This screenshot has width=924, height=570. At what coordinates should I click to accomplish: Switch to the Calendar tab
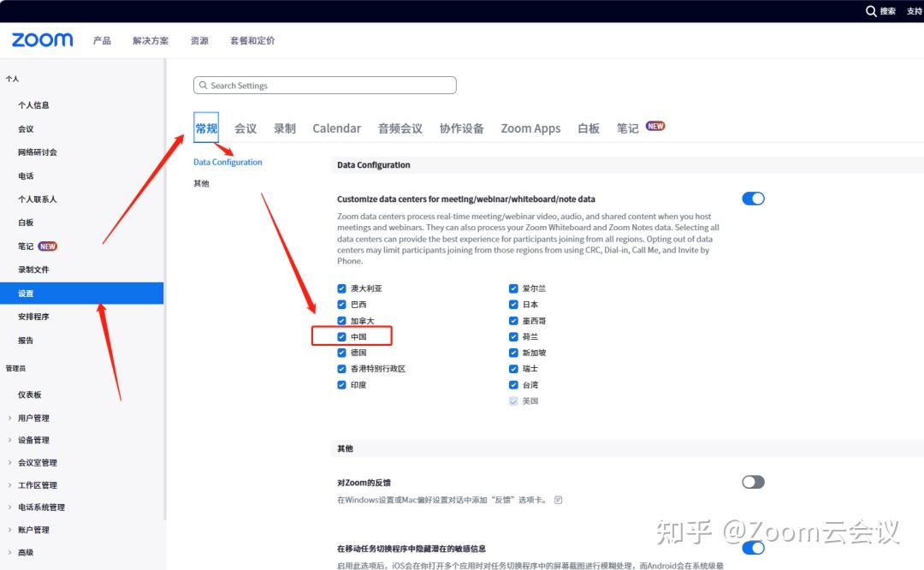pyautogui.click(x=336, y=127)
